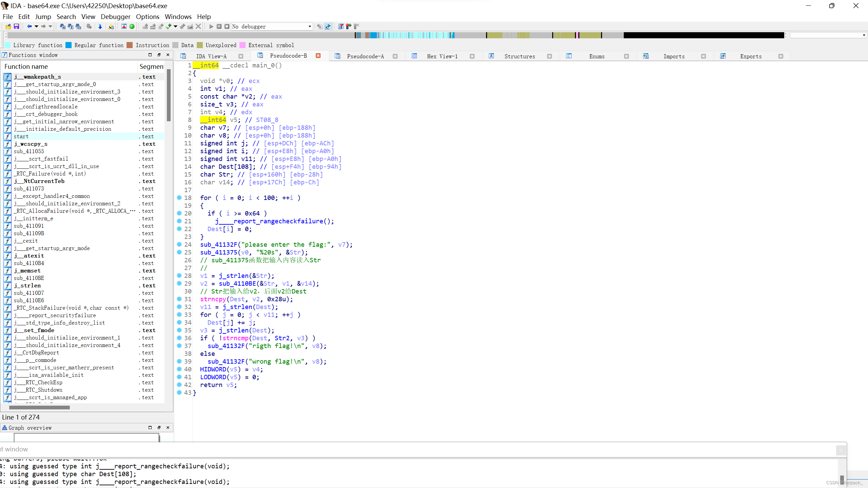This screenshot has width=868, height=488.
Task: Close the Pseudocode-B tab
Action: [x=318, y=56]
